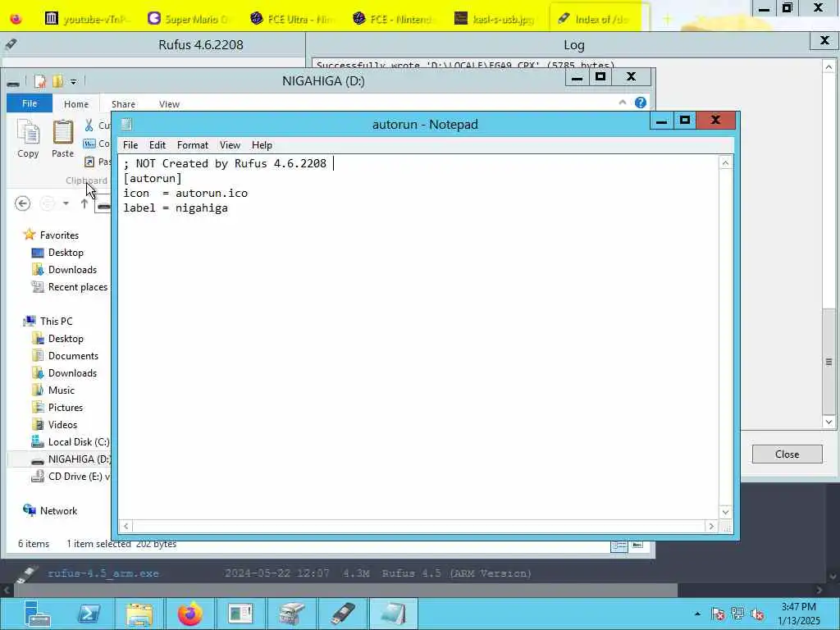This screenshot has width=840, height=630.
Task: Click the rufus-4.5_arm.exe link in browser
Action: click(103, 573)
